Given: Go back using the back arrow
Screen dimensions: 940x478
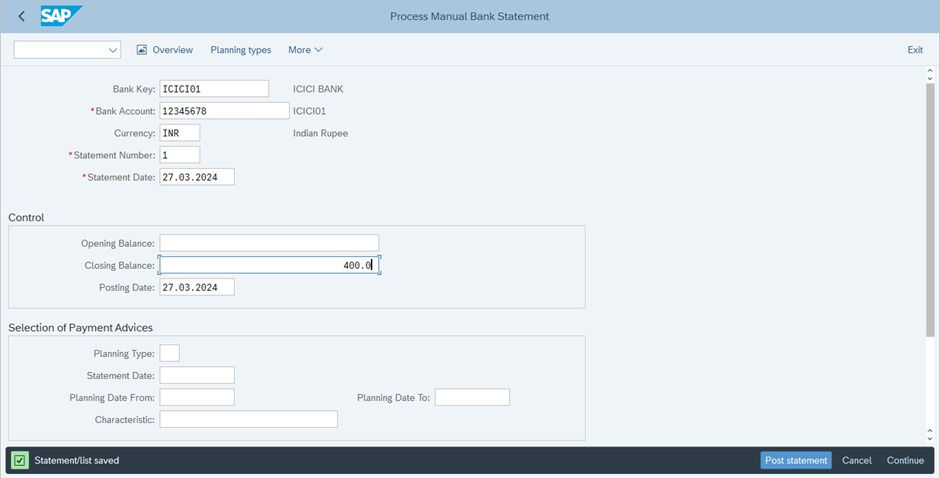Looking at the screenshot, I should pyautogui.click(x=22, y=17).
